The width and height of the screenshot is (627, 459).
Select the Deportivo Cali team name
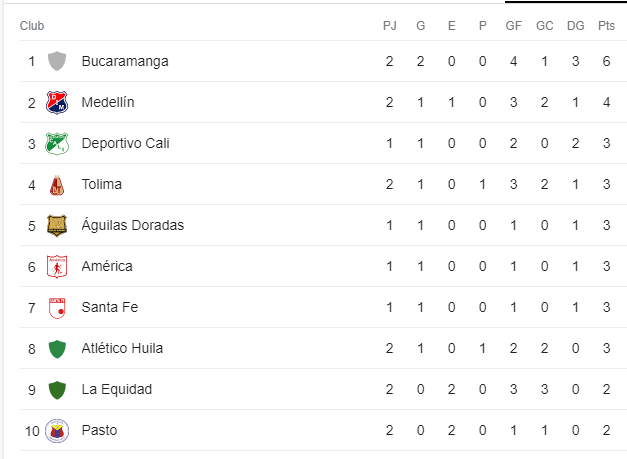[126, 143]
